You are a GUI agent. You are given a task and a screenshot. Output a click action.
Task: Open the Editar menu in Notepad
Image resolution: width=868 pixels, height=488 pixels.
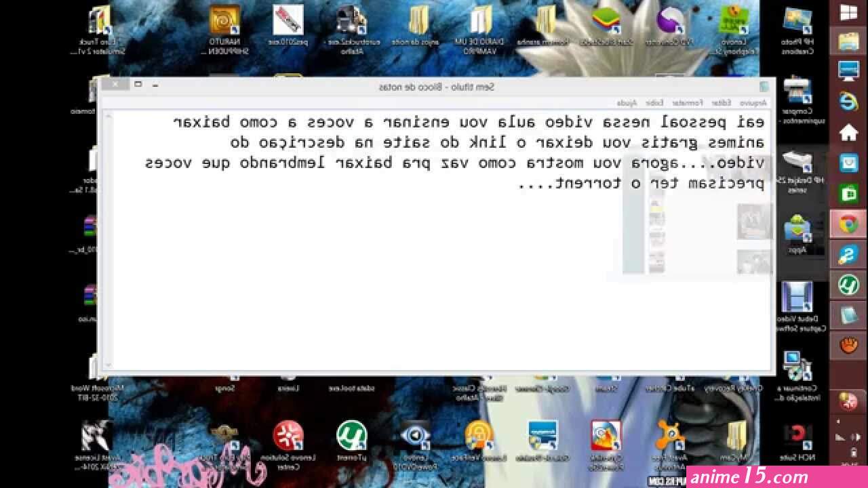click(721, 102)
